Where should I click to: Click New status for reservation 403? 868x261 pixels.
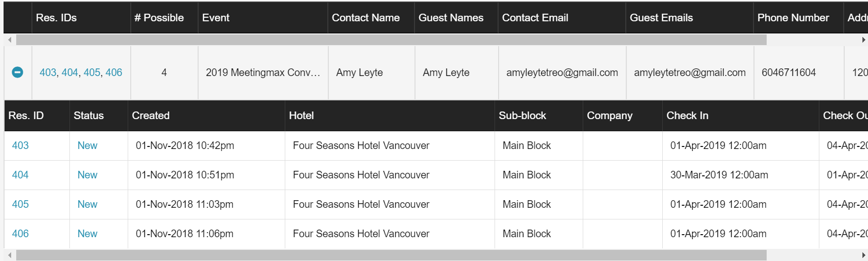(x=87, y=145)
